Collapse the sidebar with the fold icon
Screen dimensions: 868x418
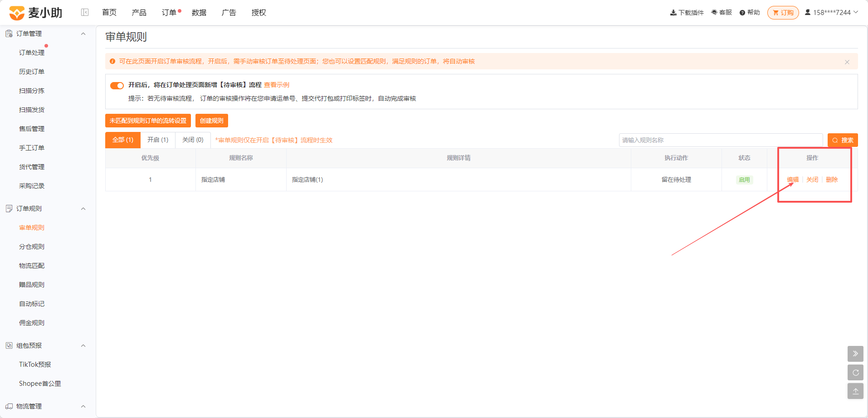[x=85, y=12]
